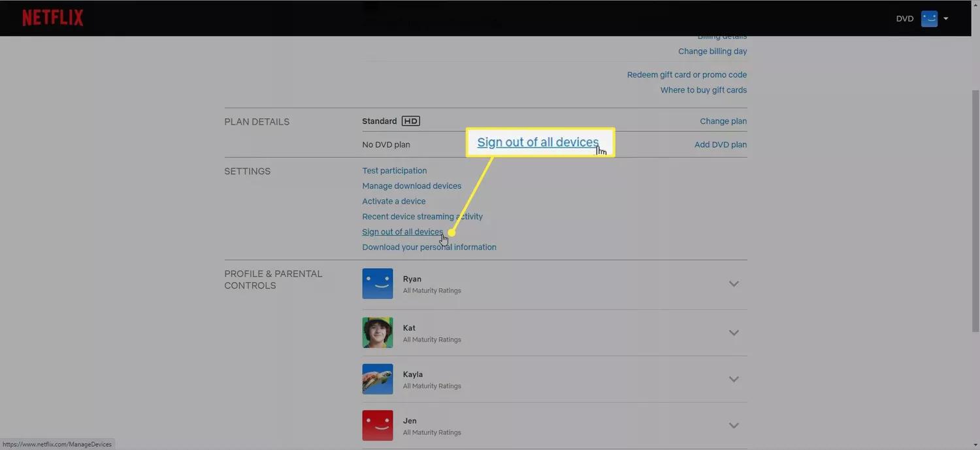
Task: Select the Kat profile name
Action: [409, 328]
